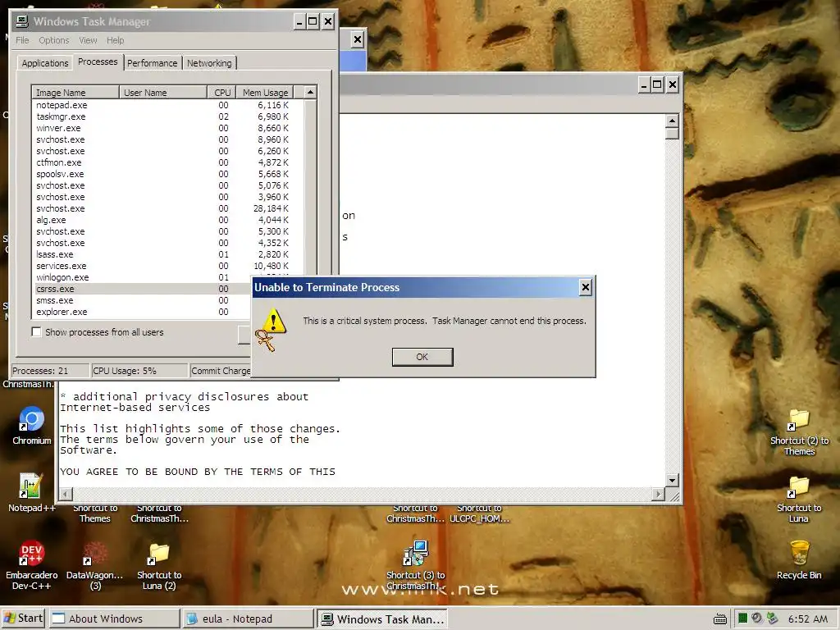Open Shortcut (2) to Themes folder
840x630 pixels.
pos(799,431)
